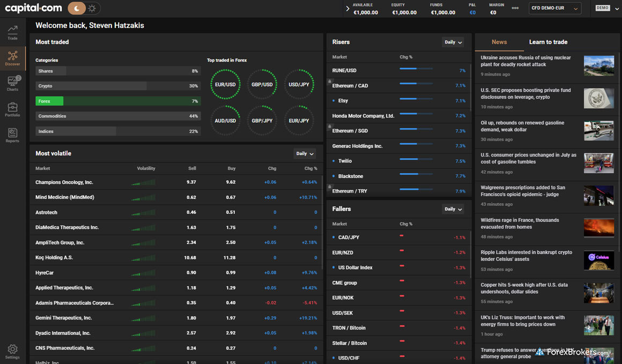Switch to dark mode moon toggle
Image resolution: width=622 pixels, height=364 pixels.
tap(77, 8)
